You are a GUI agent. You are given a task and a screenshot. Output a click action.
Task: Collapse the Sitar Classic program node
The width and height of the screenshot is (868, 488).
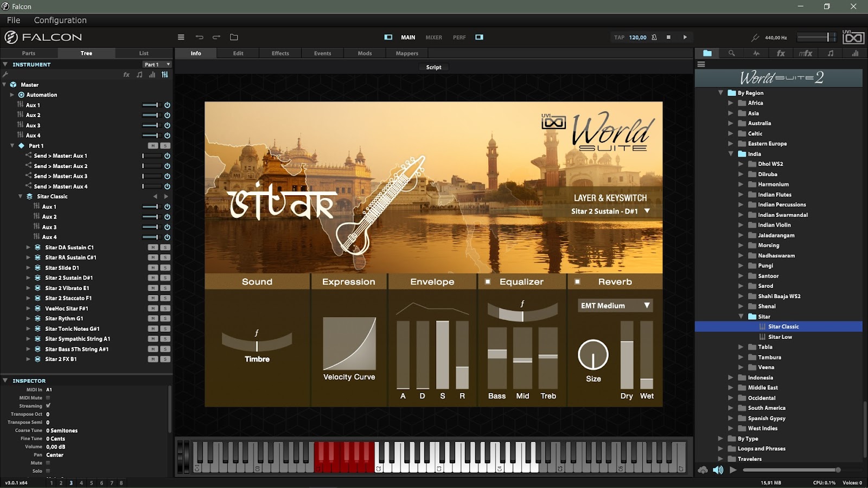click(x=21, y=196)
